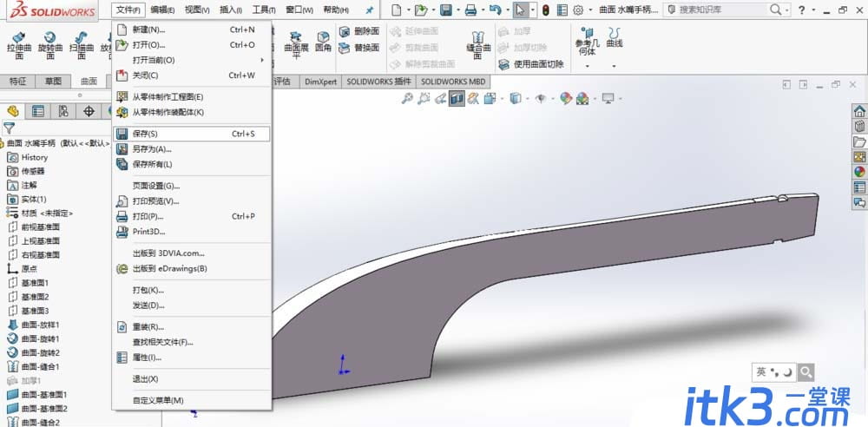Screen dimensions: 868x427
Task: Choose Print Preview (打印预览) entry
Action: point(192,201)
